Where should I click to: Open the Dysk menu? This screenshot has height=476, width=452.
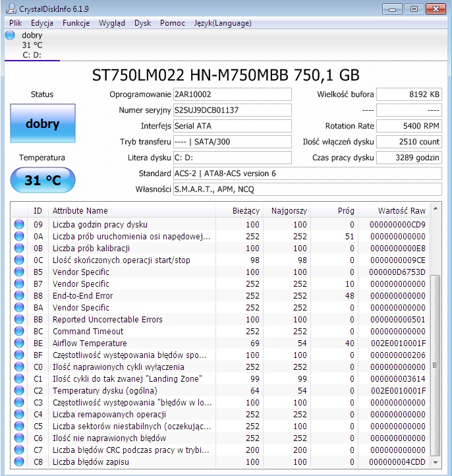click(x=142, y=23)
